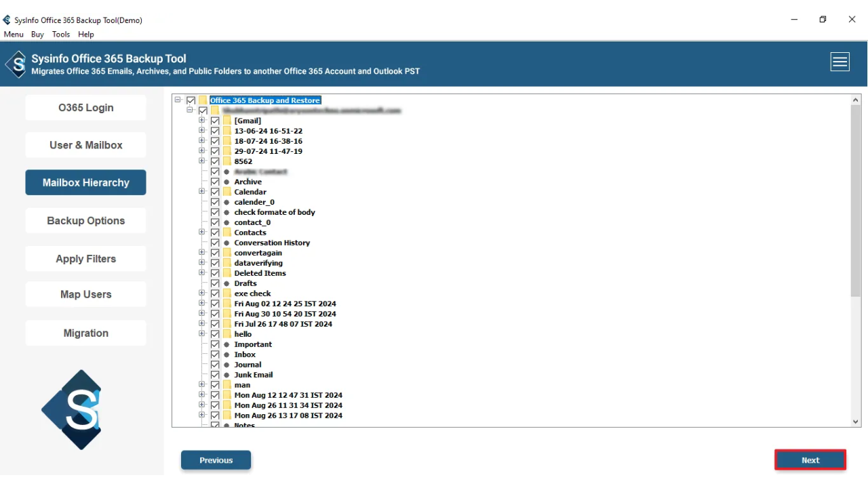Go to the User & Mailbox step
The height and width of the screenshot is (488, 868).
pyautogui.click(x=85, y=145)
